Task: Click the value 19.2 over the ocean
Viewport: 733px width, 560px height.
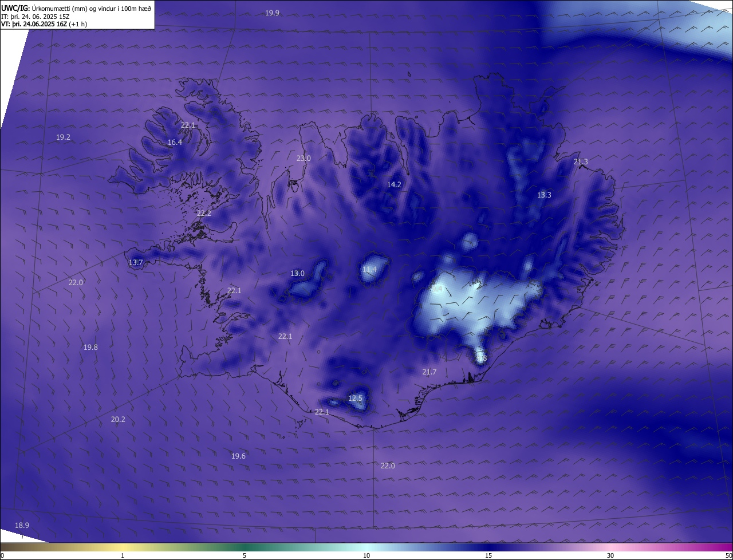Action: pyautogui.click(x=63, y=137)
